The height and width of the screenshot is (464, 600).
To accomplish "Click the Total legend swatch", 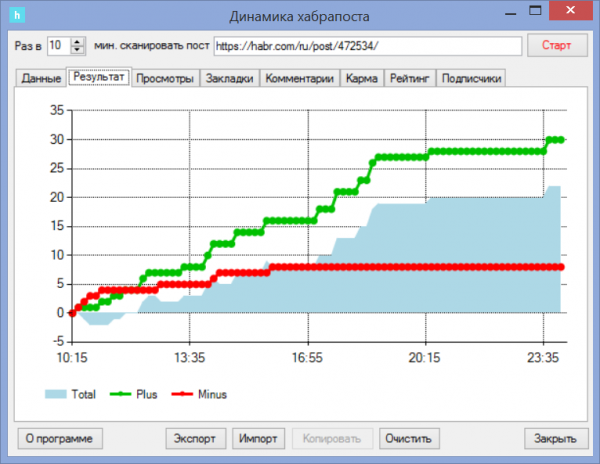I will point(56,395).
